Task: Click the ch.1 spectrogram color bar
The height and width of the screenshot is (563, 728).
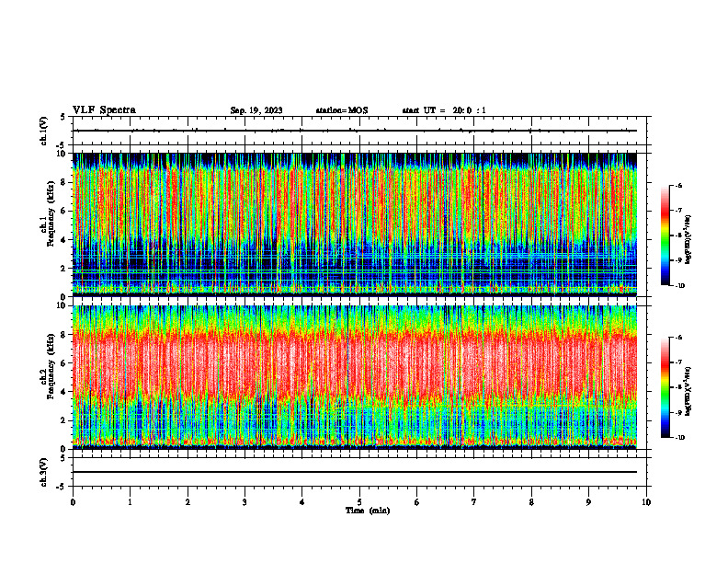Action: 665,236
